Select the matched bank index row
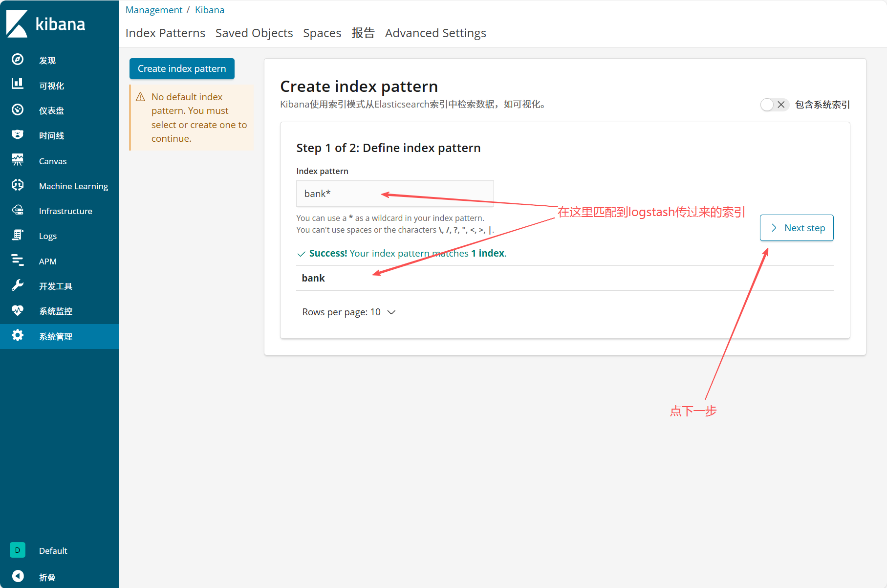The height and width of the screenshot is (588, 887). (564, 278)
